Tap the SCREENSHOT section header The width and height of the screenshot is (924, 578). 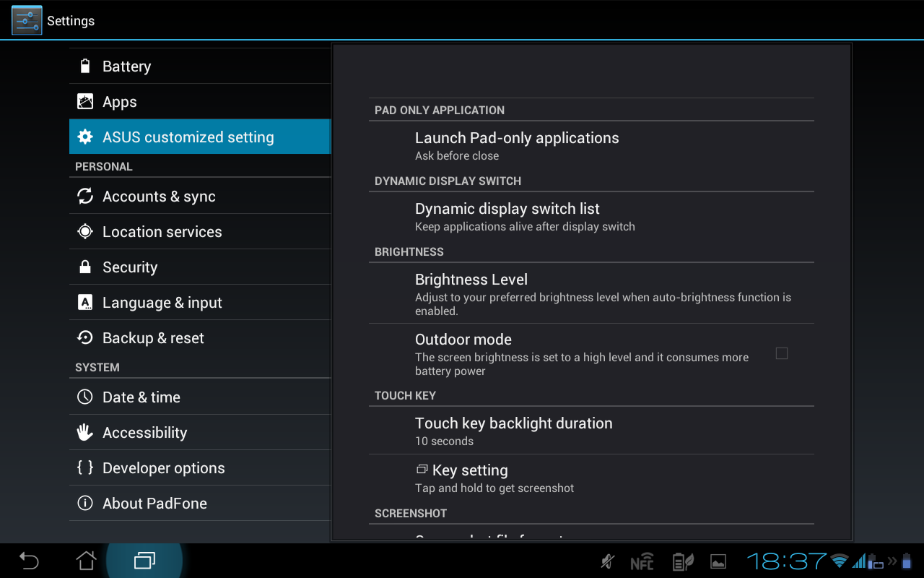click(x=411, y=514)
